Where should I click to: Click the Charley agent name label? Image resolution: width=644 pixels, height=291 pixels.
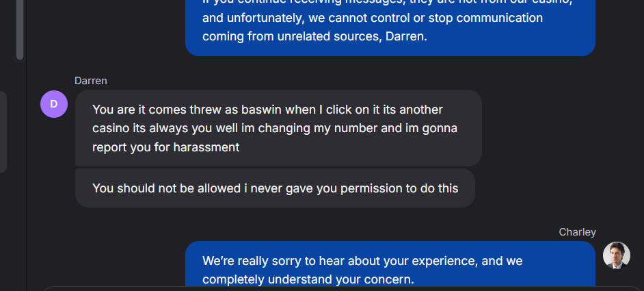point(577,232)
